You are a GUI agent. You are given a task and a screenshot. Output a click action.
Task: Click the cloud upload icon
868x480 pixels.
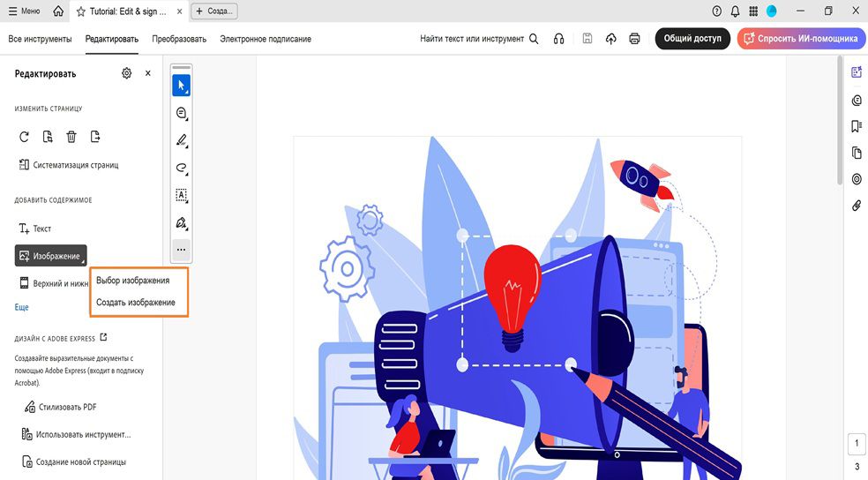[610, 39]
